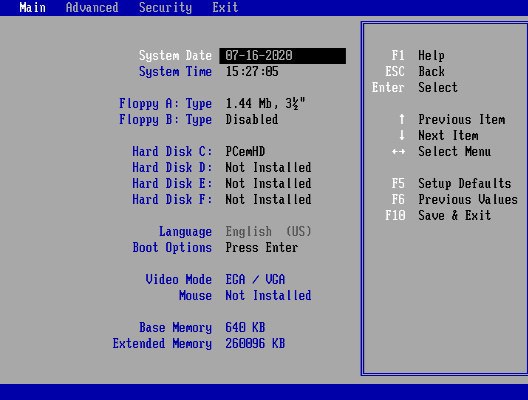Select the System Date field 07-16-2020
This screenshot has width=528, height=400.
[283, 56]
